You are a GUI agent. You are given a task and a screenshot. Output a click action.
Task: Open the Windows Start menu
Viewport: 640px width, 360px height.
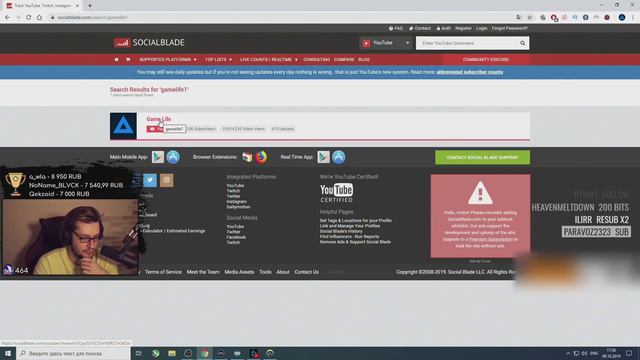point(8,353)
